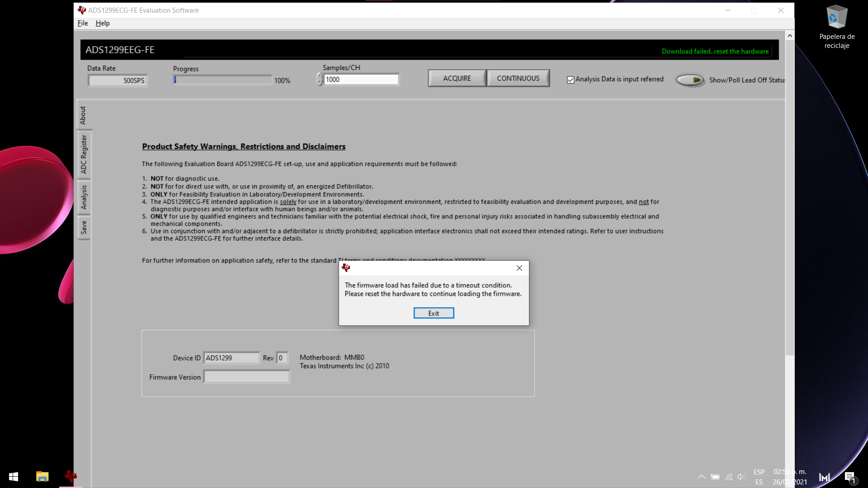Open Papelera de reciclaje on the desktop
The height and width of the screenshot is (488, 868).
coord(837,27)
